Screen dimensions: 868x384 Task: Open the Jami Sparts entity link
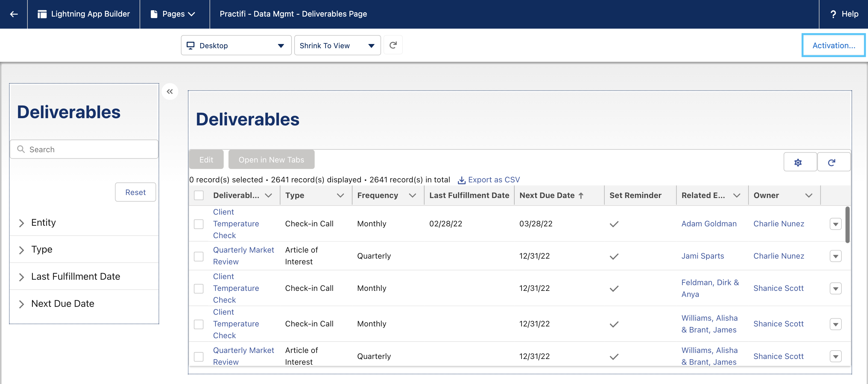tap(702, 256)
